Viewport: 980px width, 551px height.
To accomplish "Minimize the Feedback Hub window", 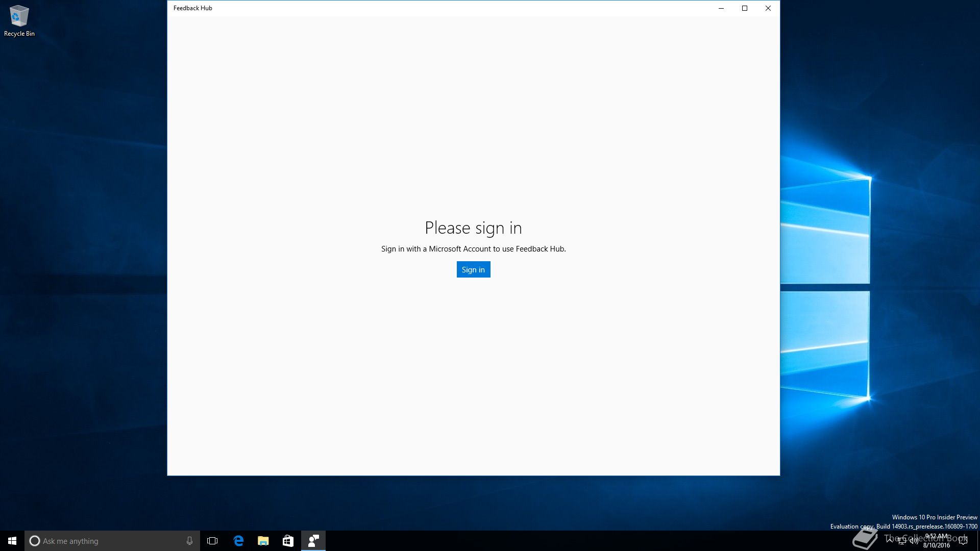I will pyautogui.click(x=721, y=8).
